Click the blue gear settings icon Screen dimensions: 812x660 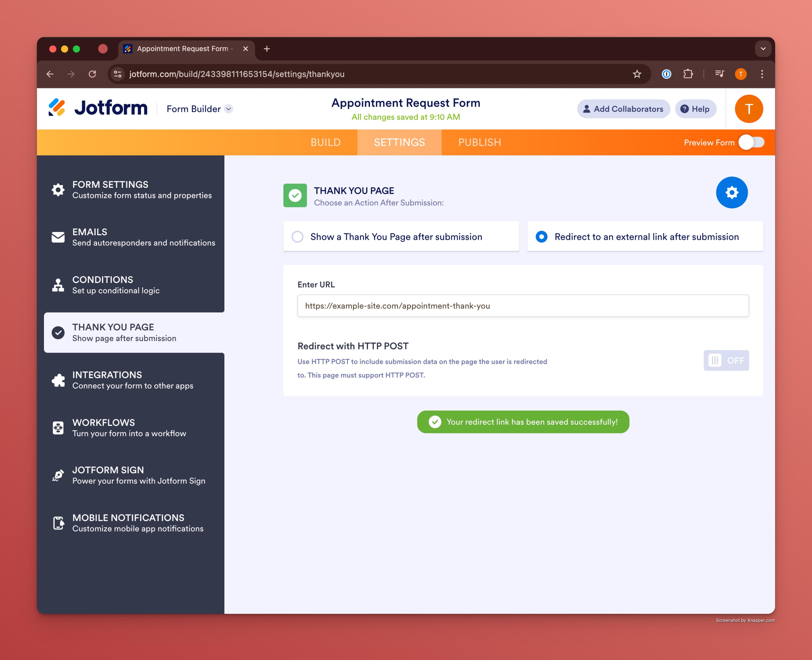731,192
